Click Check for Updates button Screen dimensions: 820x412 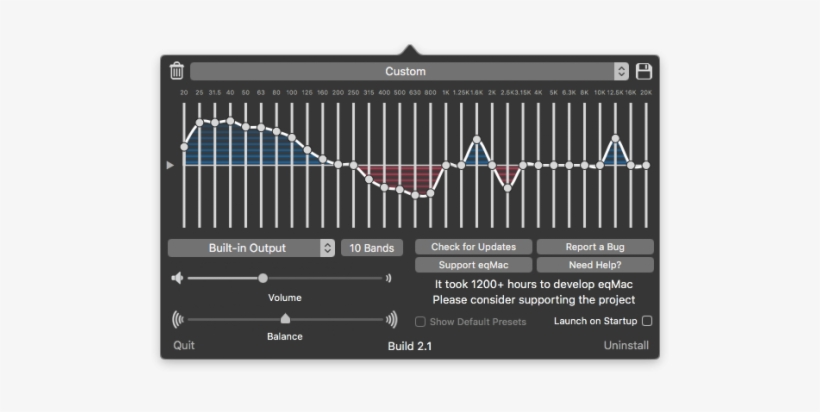point(474,247)
